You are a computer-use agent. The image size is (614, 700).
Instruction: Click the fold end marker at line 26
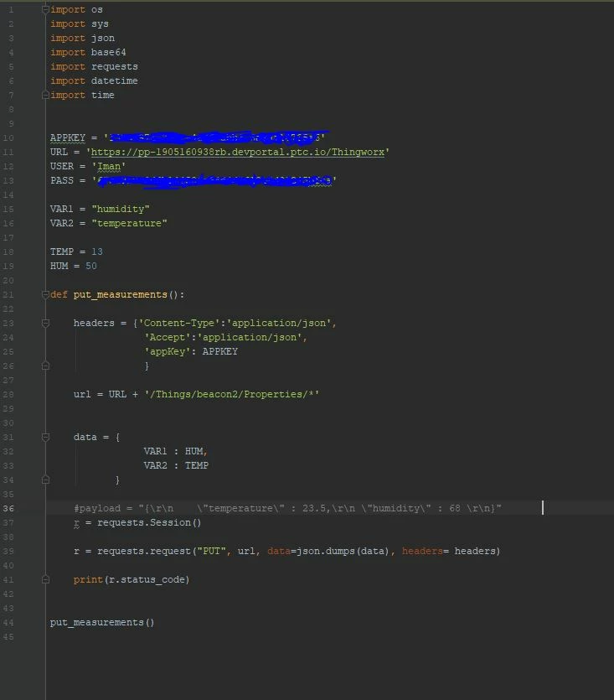tap(45, 366)
